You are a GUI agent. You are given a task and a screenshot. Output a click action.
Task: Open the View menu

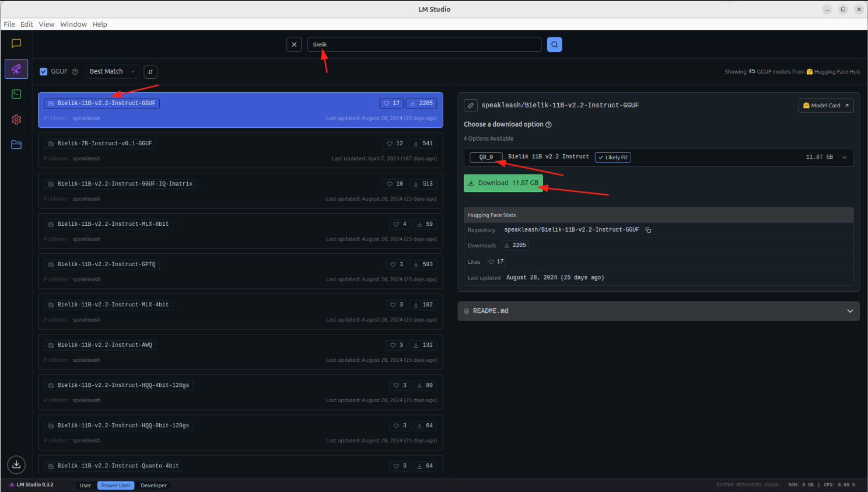pos(47,25)
